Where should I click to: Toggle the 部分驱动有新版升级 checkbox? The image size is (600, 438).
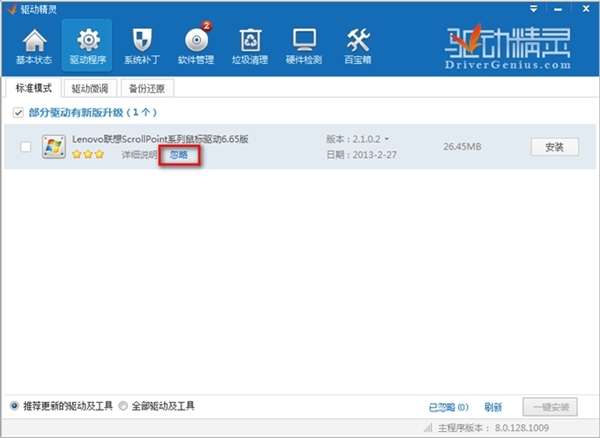click(18, 113)
